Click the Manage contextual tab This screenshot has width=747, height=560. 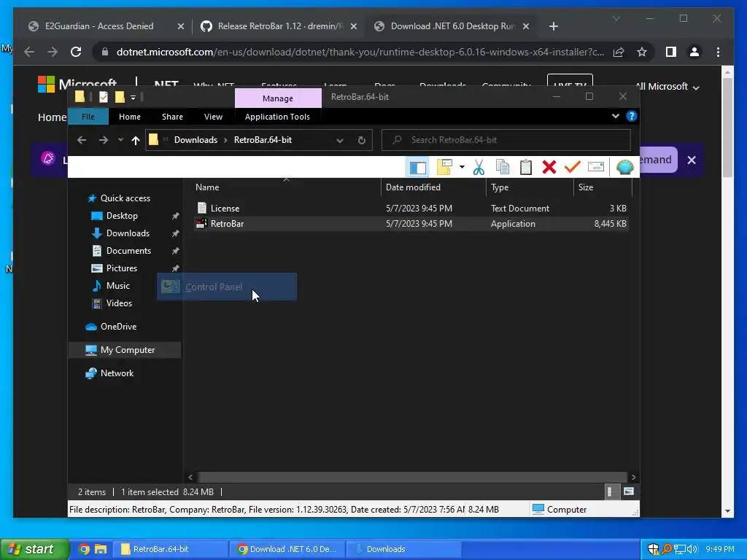point(278,98)
